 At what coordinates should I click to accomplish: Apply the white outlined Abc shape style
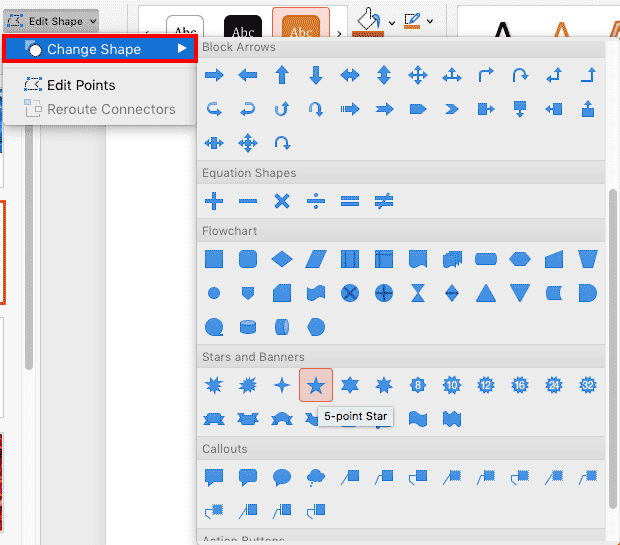[x=185, y=26]
